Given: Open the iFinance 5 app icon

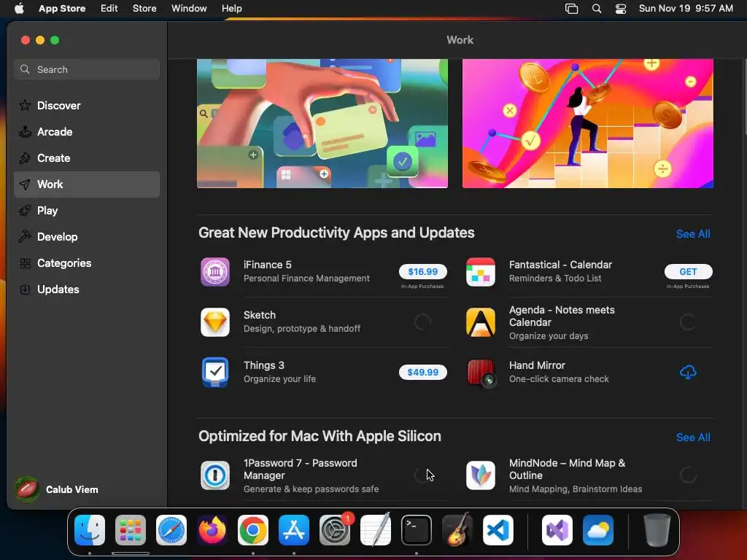Looking at the screenshot, I should [215, 272].
